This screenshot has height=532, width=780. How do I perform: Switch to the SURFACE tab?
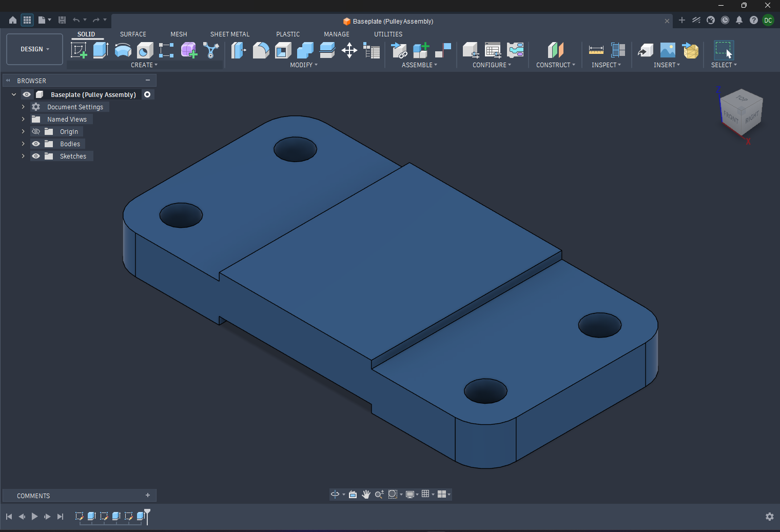click(133, 34)
